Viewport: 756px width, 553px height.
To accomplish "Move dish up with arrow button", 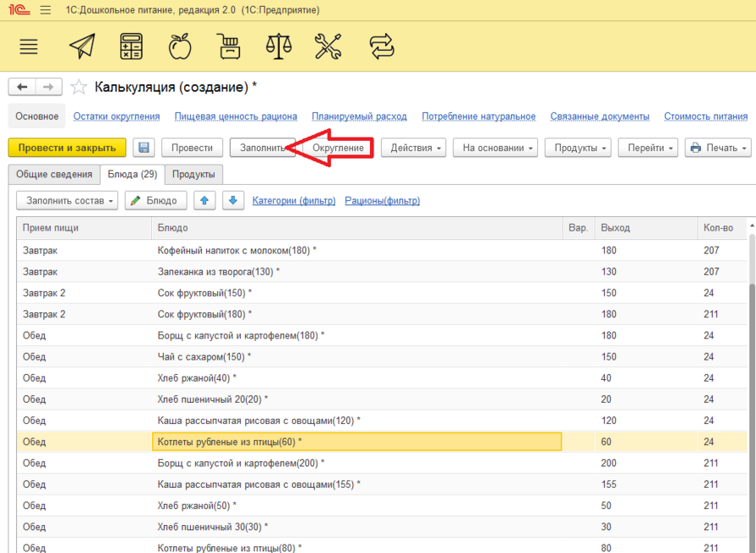I will pos(204,200).
